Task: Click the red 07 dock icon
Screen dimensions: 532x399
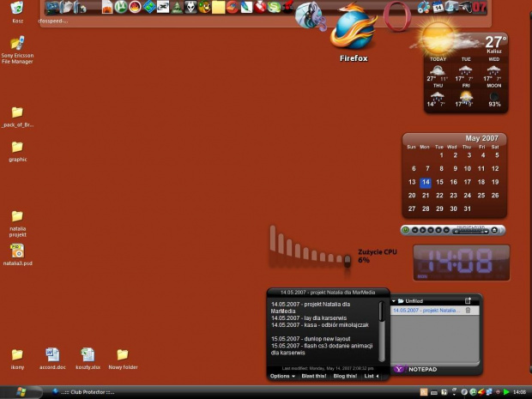Action: (480, 7)
